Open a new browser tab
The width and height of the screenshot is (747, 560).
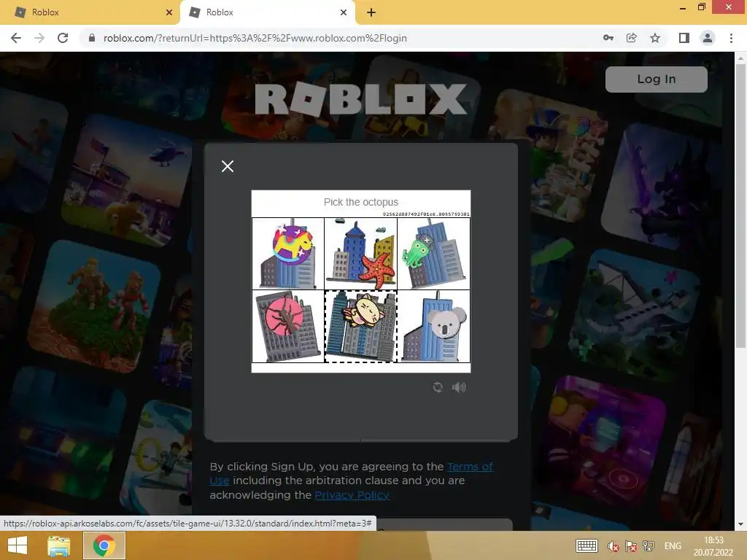[371, 12]
